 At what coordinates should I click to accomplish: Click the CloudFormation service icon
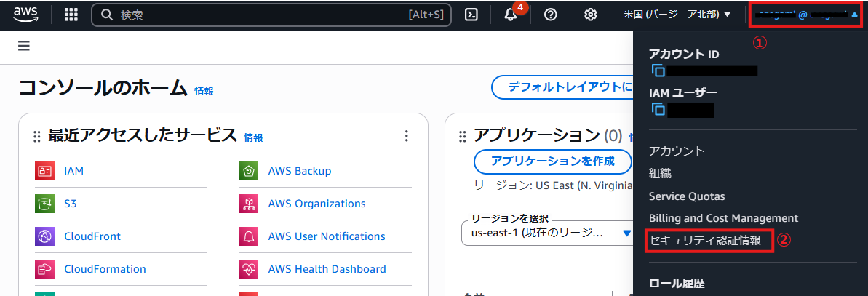click(x=44, y=269)
